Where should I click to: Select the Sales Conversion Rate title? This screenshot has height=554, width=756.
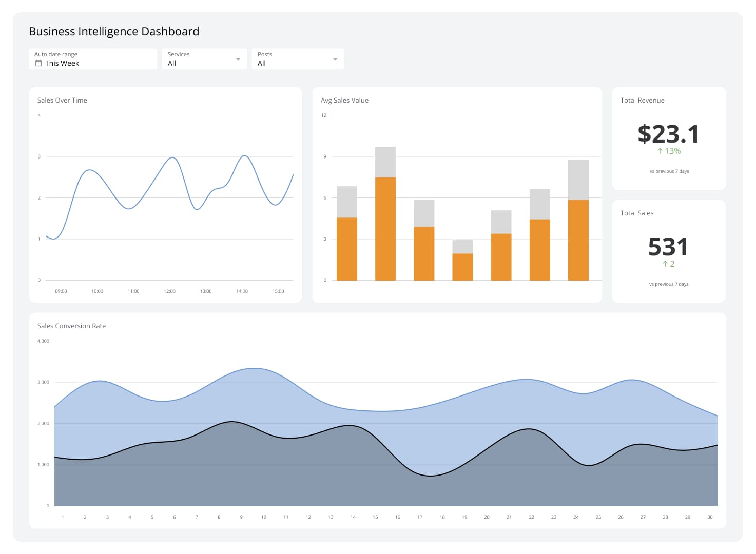point(71,326)
